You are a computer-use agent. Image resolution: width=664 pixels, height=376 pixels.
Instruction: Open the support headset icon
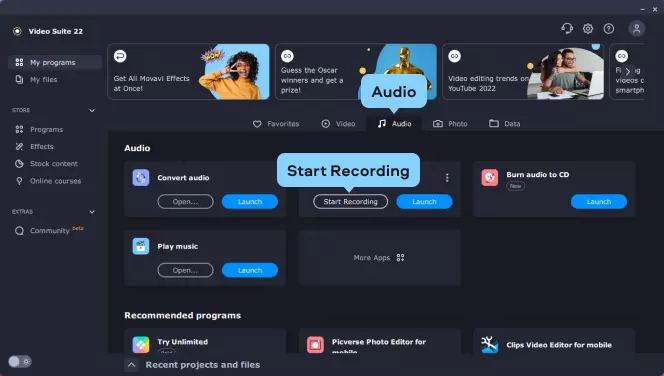(567, 29)
